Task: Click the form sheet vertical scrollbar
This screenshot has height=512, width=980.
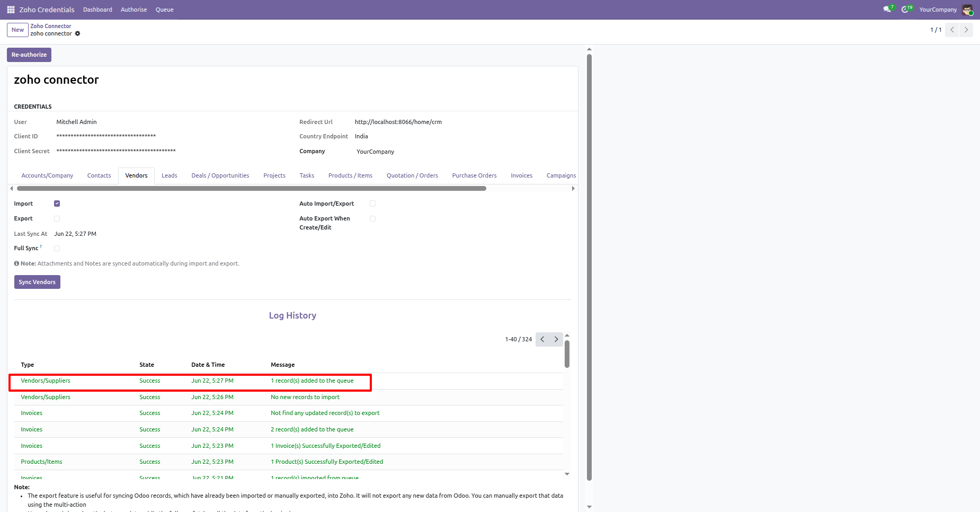Action: tap(589, 267)
